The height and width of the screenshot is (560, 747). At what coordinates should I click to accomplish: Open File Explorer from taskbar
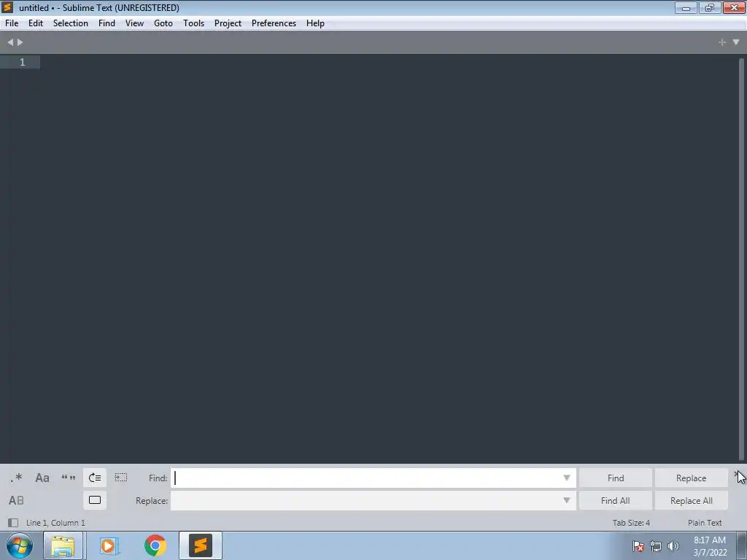pyautogui.click(x=63, y=545)
